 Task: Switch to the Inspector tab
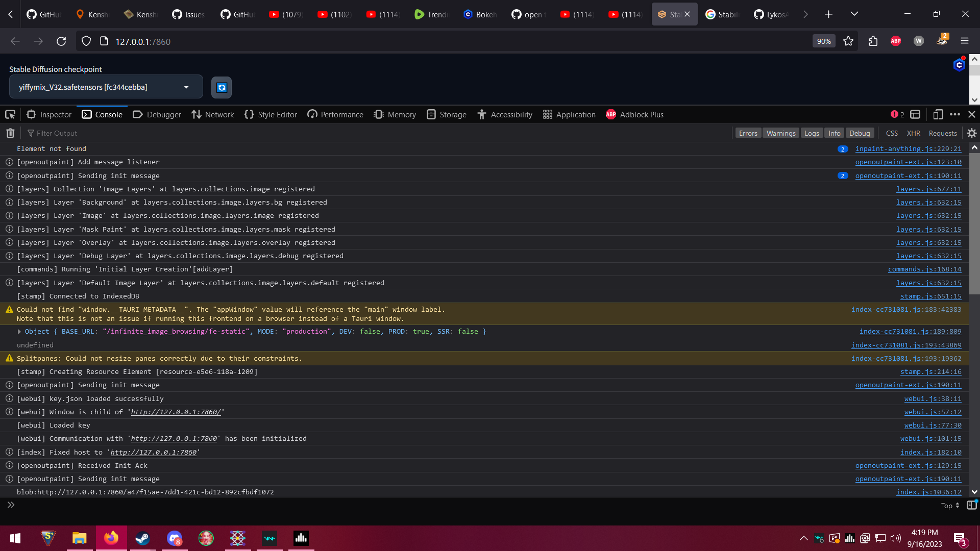(49, 114)
